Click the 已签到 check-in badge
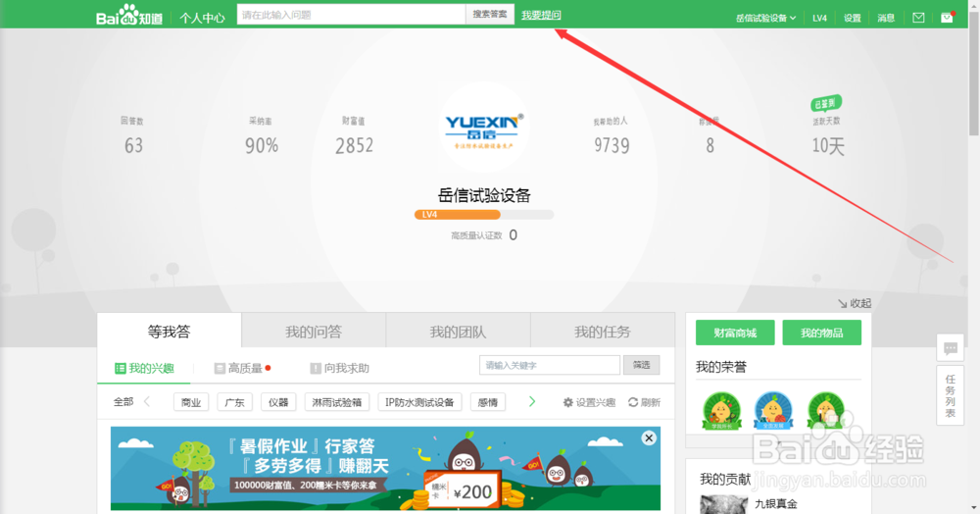Screen dimensions: 980x514 826,103
